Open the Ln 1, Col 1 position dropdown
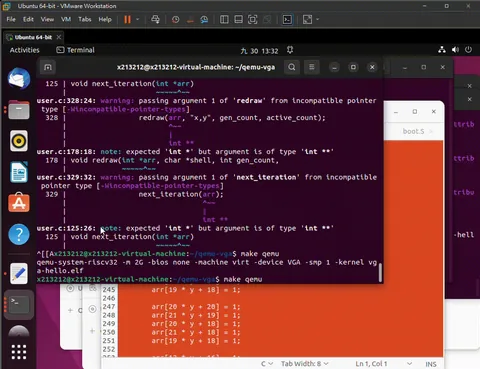Viewport: 480px width, 369px height. pyautogui.click(x=383, y=364)
